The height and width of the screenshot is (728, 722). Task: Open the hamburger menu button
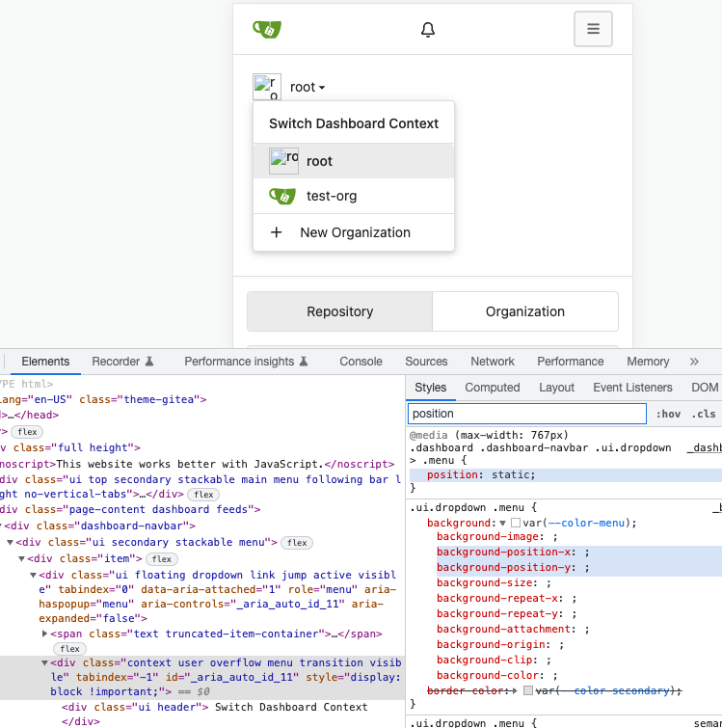point(593,29)
